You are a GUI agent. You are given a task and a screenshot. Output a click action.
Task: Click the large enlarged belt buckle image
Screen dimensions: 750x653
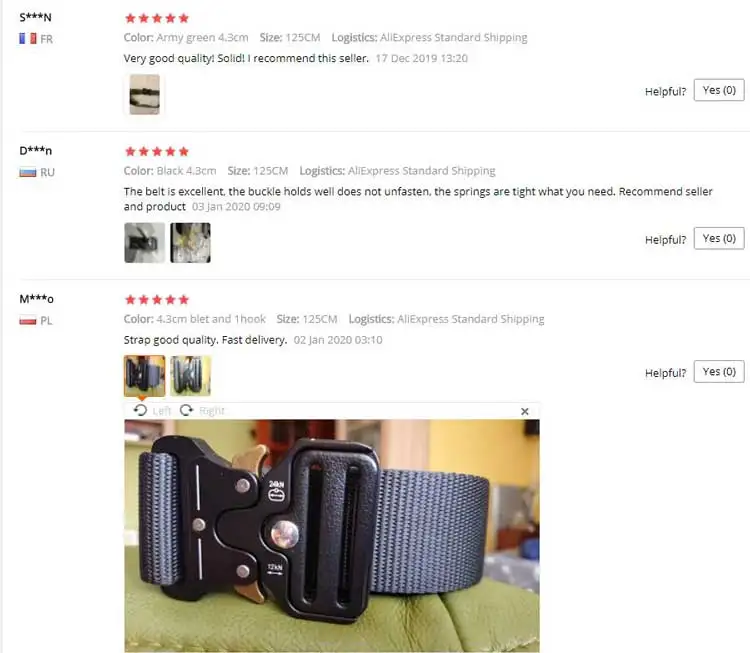tap(332, 536)
